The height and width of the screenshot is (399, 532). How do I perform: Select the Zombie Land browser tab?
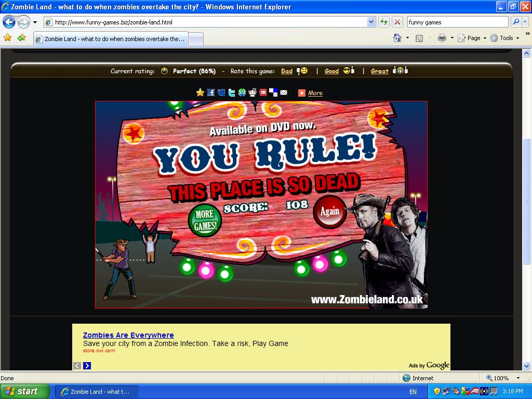point(110,39)
